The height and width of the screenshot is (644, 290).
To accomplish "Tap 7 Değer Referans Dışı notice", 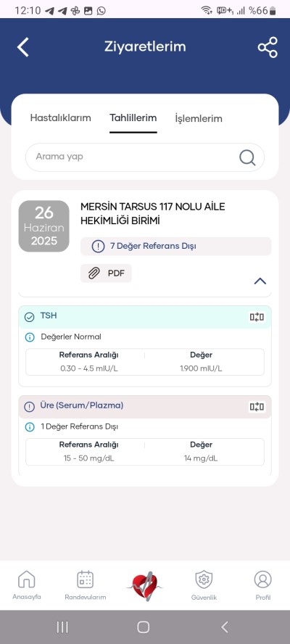I will 175,247.
